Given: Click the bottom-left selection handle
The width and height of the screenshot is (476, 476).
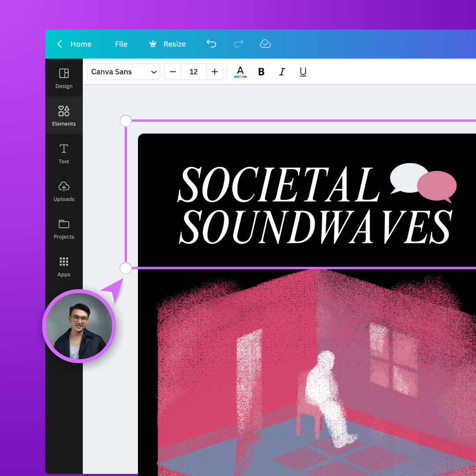Looking at the screenshot, I should [126, 268].
